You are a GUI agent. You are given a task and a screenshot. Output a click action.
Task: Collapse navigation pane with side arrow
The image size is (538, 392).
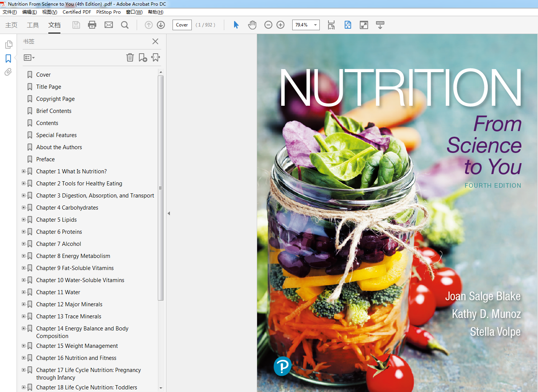[x=169, y=213]
